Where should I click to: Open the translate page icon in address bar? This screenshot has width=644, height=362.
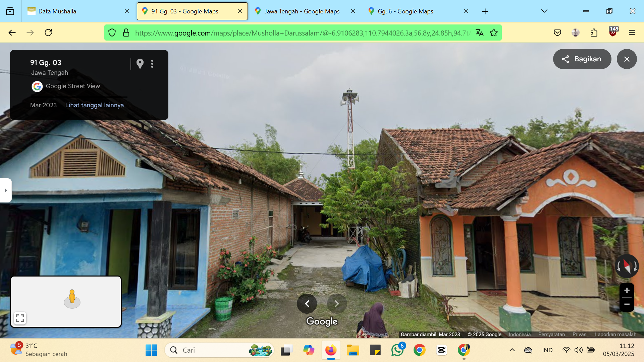pos(480,33)
